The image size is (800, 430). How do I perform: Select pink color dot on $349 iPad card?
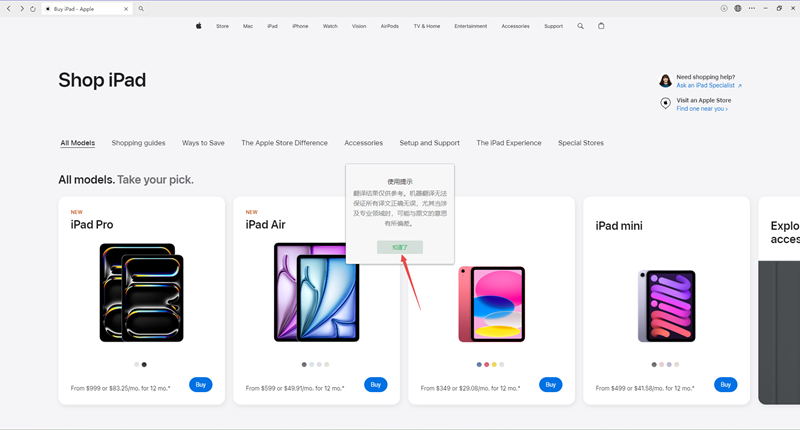point(487,365)
